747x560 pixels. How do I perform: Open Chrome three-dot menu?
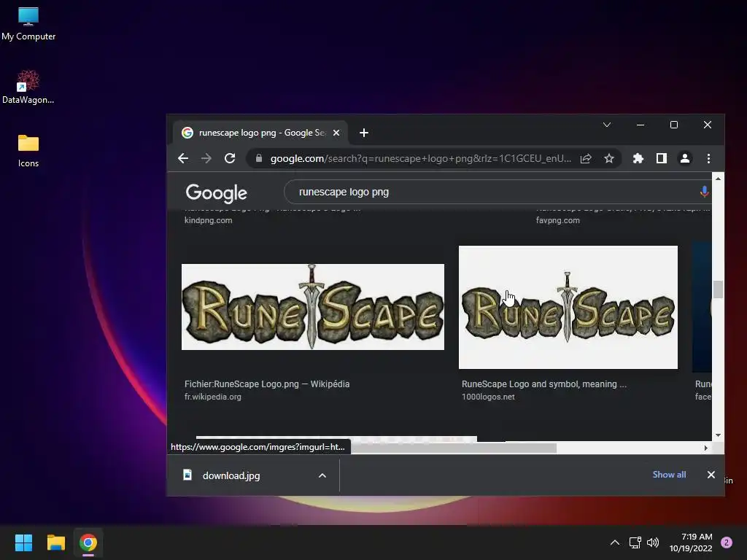708,158
